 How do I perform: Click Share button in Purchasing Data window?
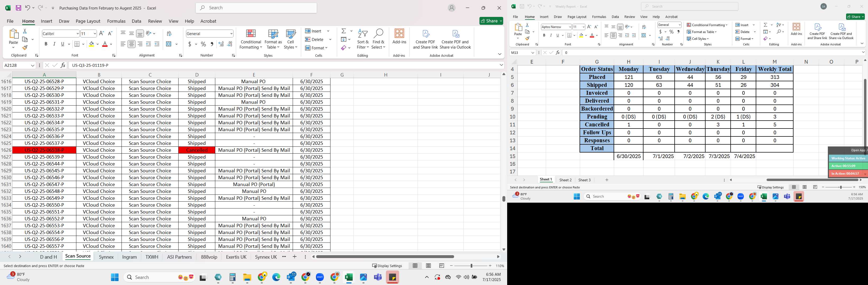pos(491,21)
